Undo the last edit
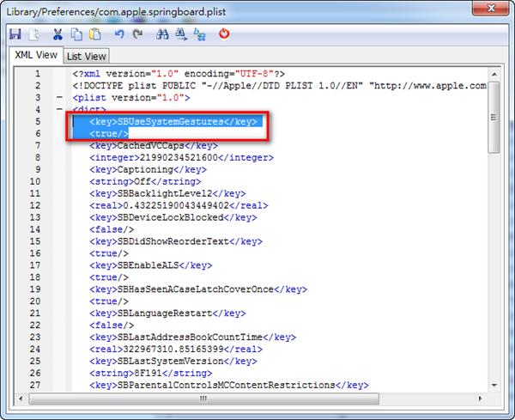515x420 pixels. pyautogui.click(x=119, y=33)
